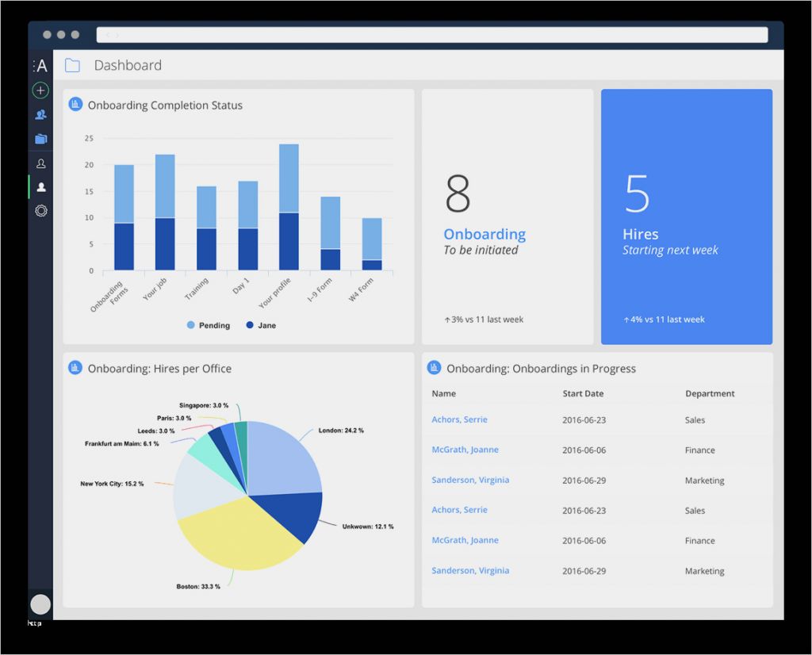Open the first Achors, Serrie link
Screen dimensions: 812x655
coord(459,419)
